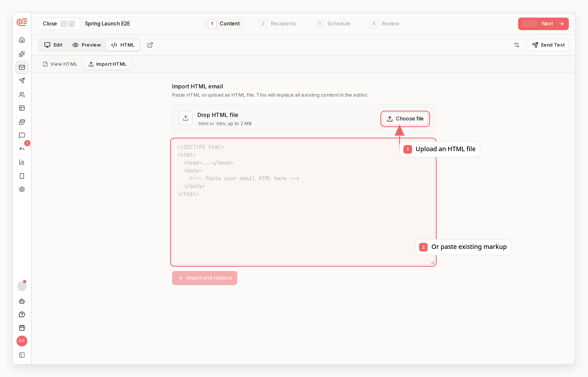Open the OE user avatar
This screenshot has height=377, width=588.
click(22, 341)
